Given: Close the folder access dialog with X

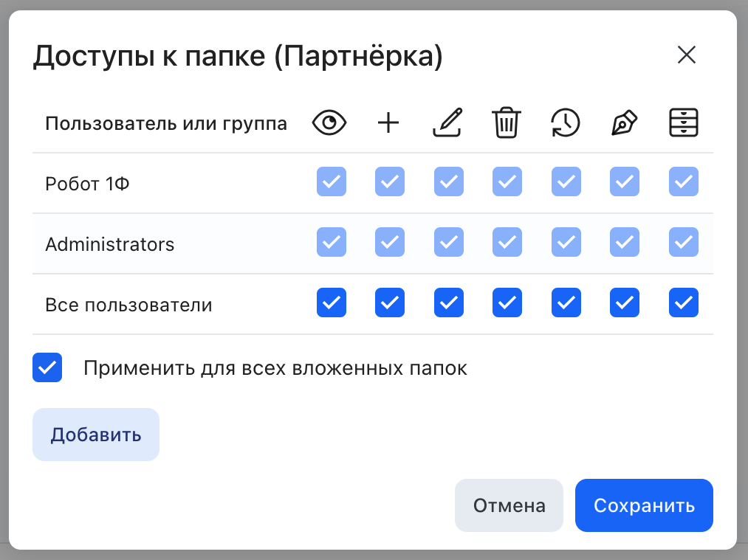Looking at the screenshot, I should pyautogui.click(x=687, y=55).
